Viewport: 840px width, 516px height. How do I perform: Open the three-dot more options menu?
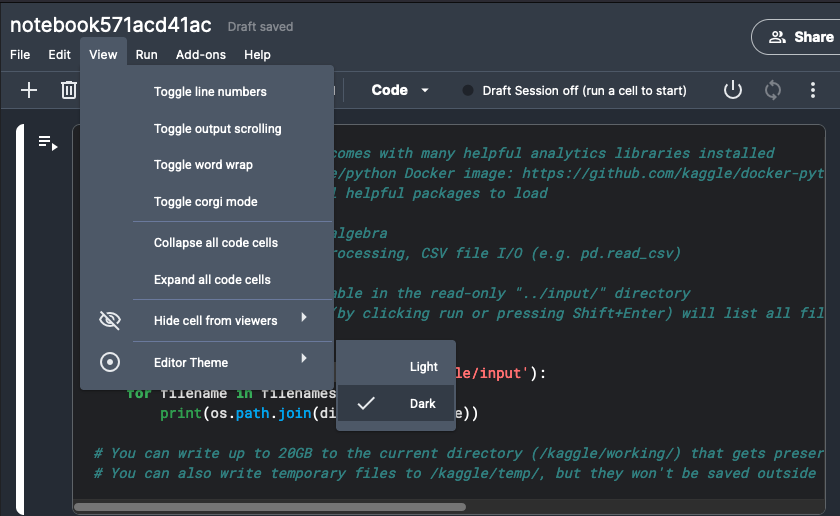click(x=813, y=90)
